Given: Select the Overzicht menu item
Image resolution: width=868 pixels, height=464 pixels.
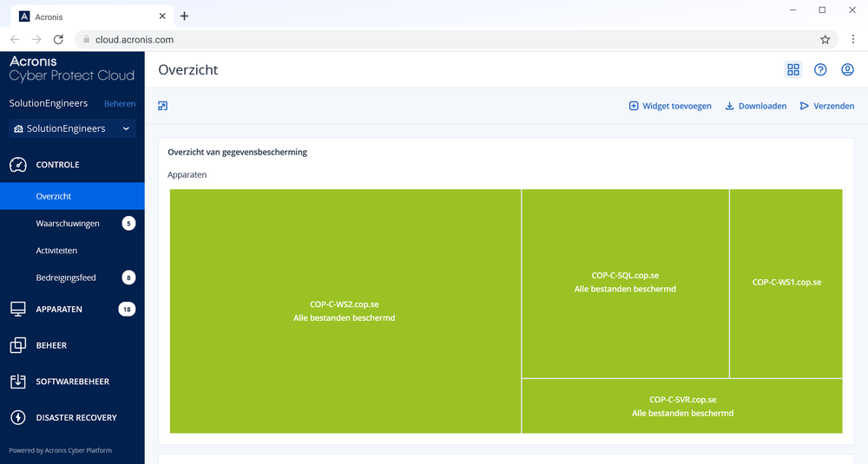Looking at the screenshot, I should coord(72,196).
